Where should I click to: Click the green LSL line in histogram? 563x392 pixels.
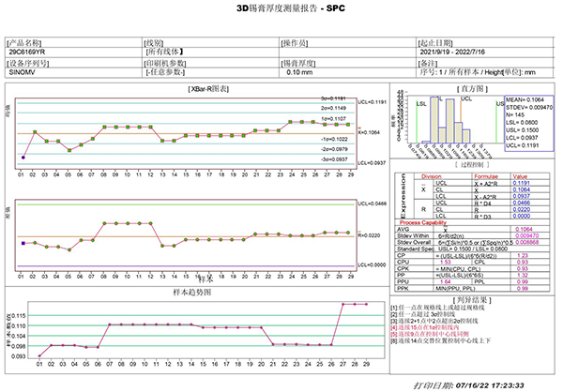[417, 122]
